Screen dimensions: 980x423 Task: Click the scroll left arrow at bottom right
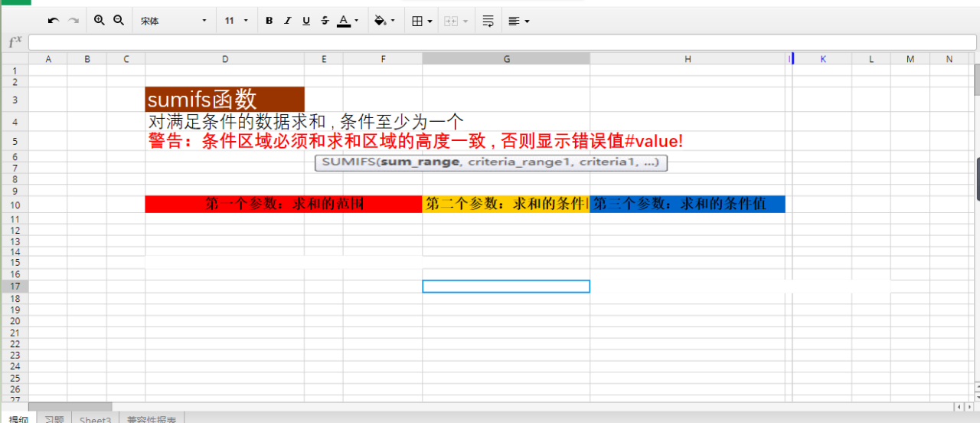click(x=959, y=406)
